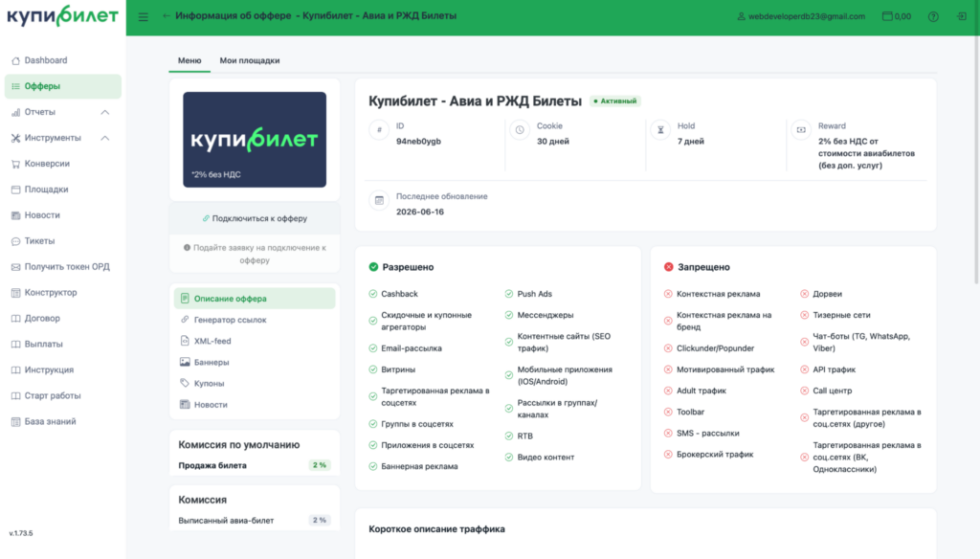The width and height of the screenshot is (980, 559).
Task: Open Купоны in offer menu
Action: click(255, 383)
